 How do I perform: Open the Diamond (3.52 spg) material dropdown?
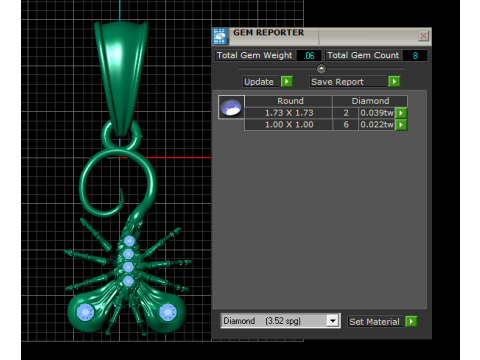[x=332, y=321]
